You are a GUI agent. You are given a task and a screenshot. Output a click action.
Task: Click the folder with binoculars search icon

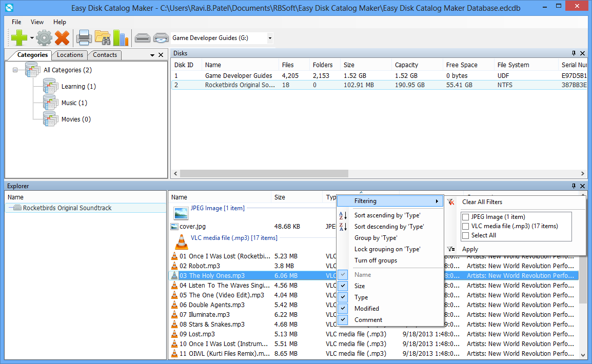[x=102, y=38]
